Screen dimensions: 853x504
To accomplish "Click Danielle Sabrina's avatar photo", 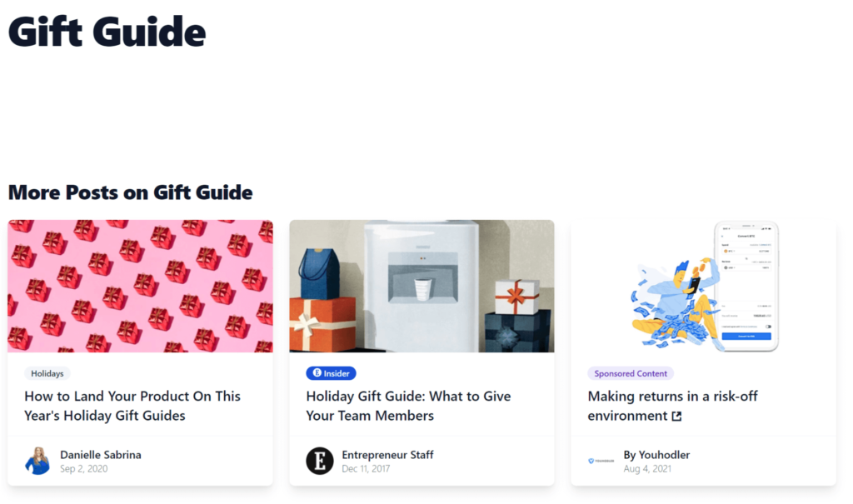I will [x=37, y=461].
